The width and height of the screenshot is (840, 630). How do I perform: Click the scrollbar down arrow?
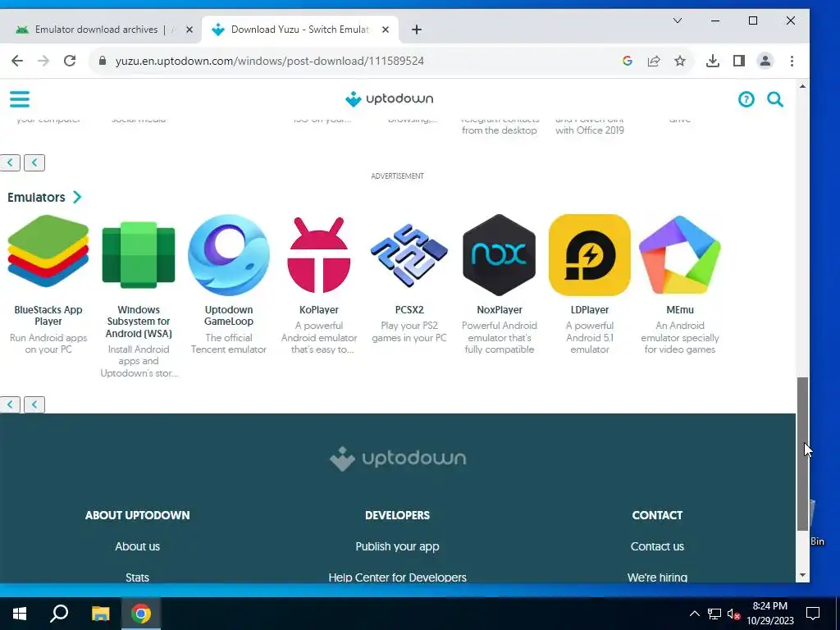click(802, 575)
